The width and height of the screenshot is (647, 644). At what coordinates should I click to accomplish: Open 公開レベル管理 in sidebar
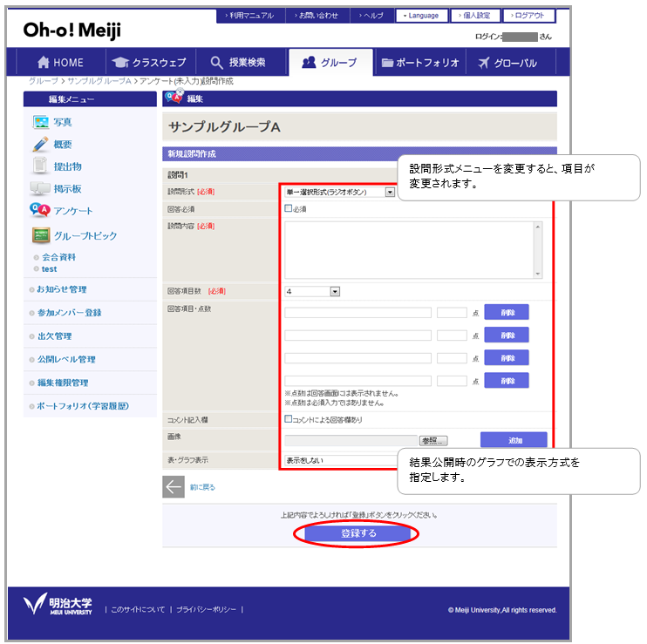[x=66, y=359]
